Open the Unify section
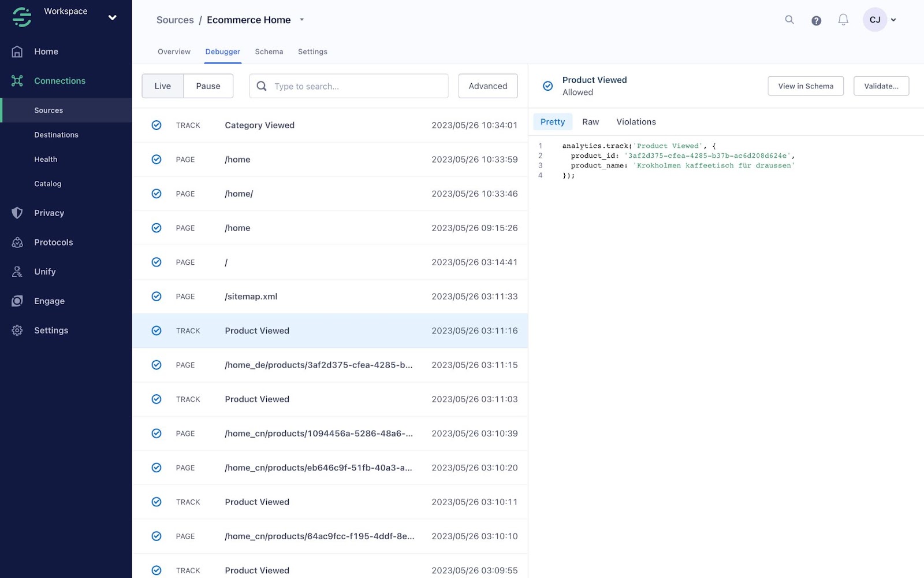The height and width of the screenshot is (578, 924). coord(43,272)
